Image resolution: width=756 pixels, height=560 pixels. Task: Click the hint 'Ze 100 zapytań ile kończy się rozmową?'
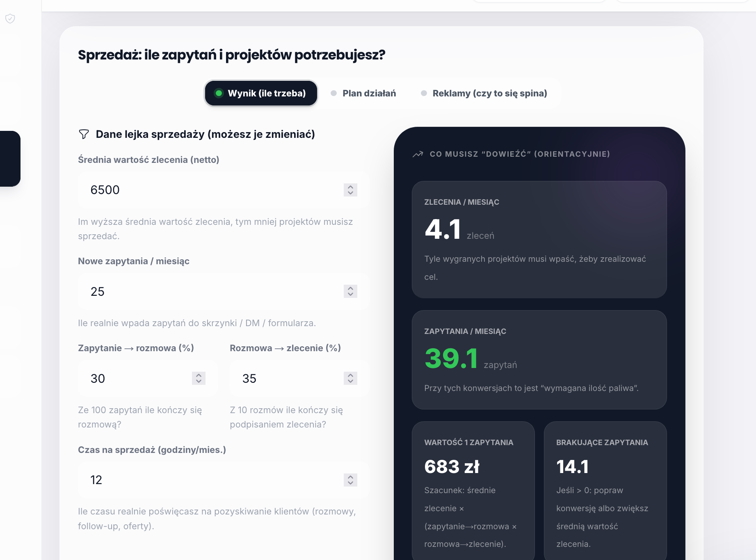[140, 417]
